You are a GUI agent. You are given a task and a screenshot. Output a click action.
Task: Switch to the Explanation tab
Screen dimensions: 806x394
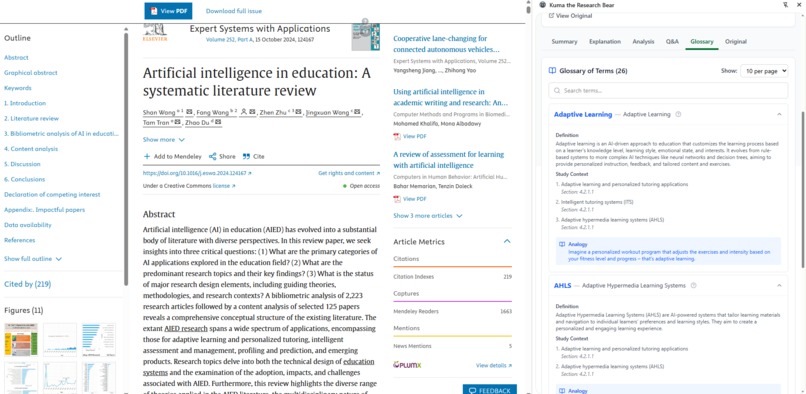point(605,42)
